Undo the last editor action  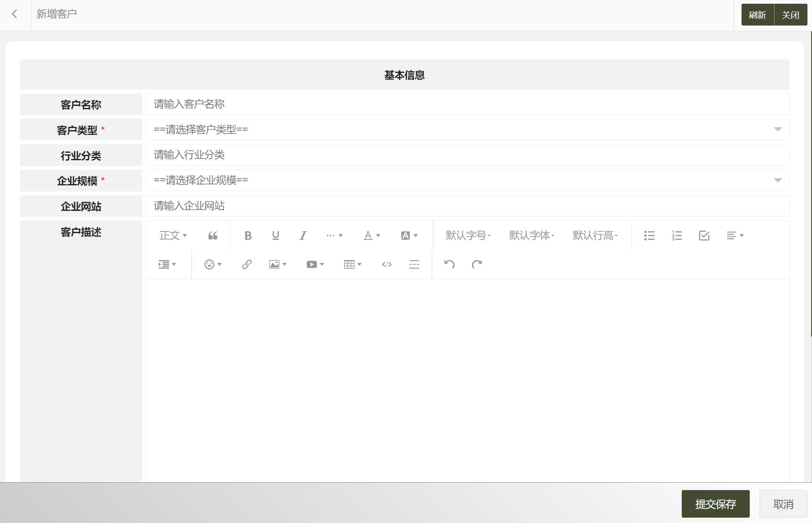[450, 264]
